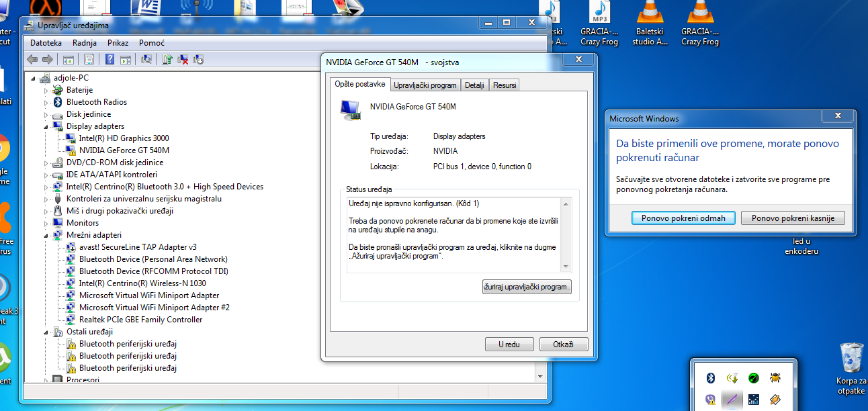Select Intel(R) HD Graphics 3000 device
The height and width of the screenshot is (411, 868).
click(124, 138)
